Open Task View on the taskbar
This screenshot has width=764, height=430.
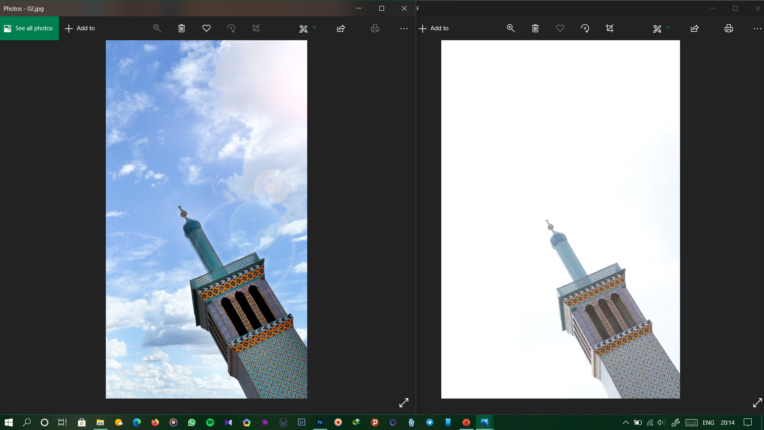coord(62,422)
